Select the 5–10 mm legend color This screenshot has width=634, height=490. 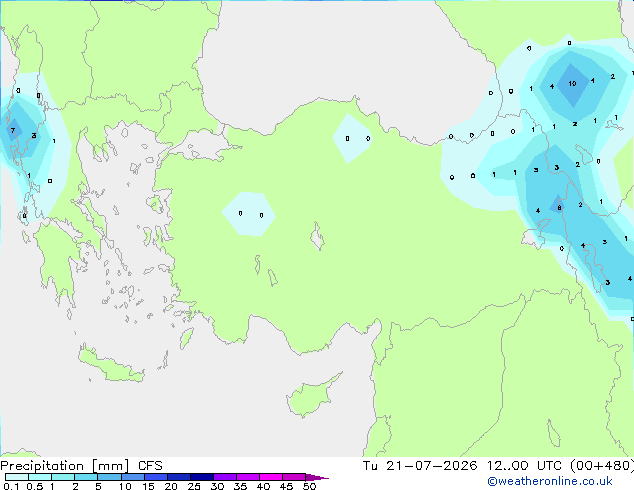(109, 477)
